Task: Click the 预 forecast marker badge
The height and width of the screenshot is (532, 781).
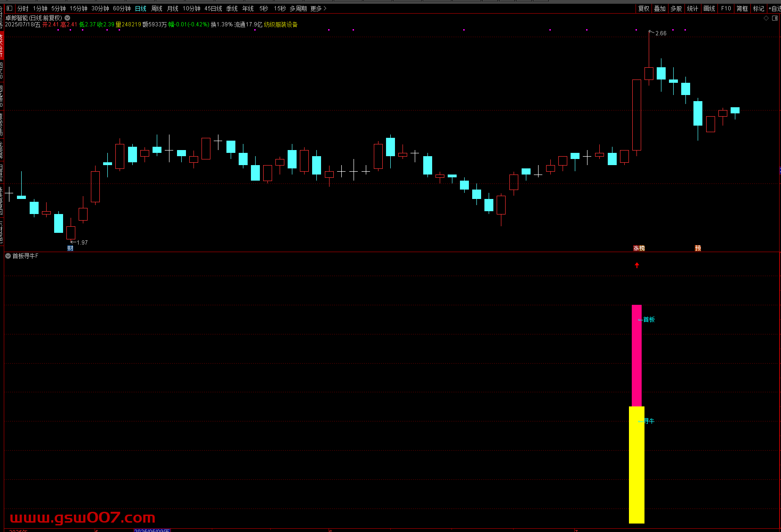Action: point(698,248)
